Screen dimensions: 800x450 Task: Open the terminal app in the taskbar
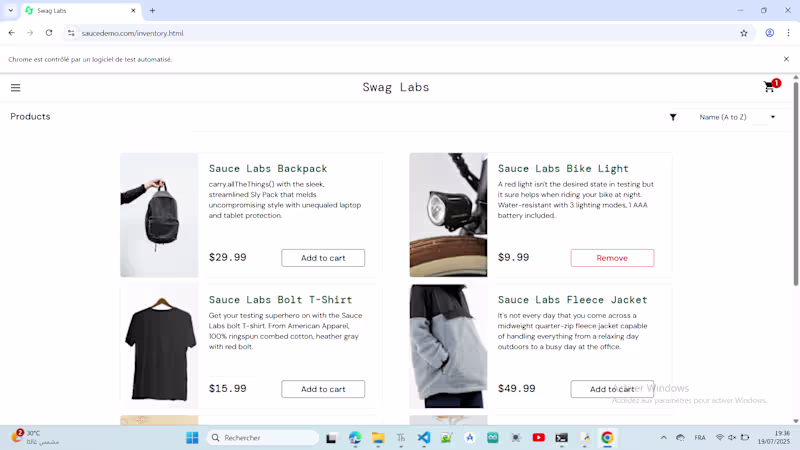point(562,438)
